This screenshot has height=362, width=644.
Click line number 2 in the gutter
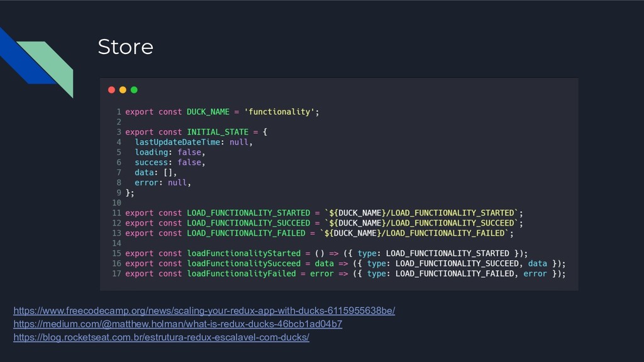(119, 122)
